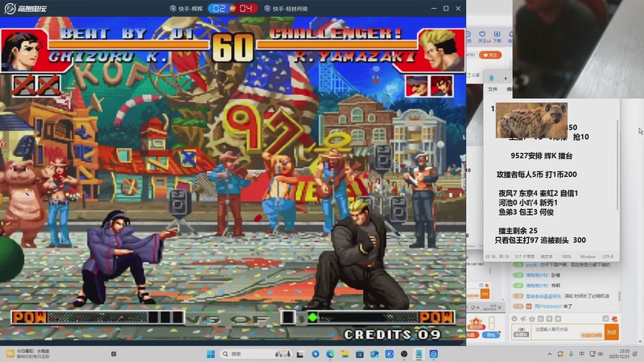Click the left arrow in Notepad tab bar

click(x=506, y=78)
